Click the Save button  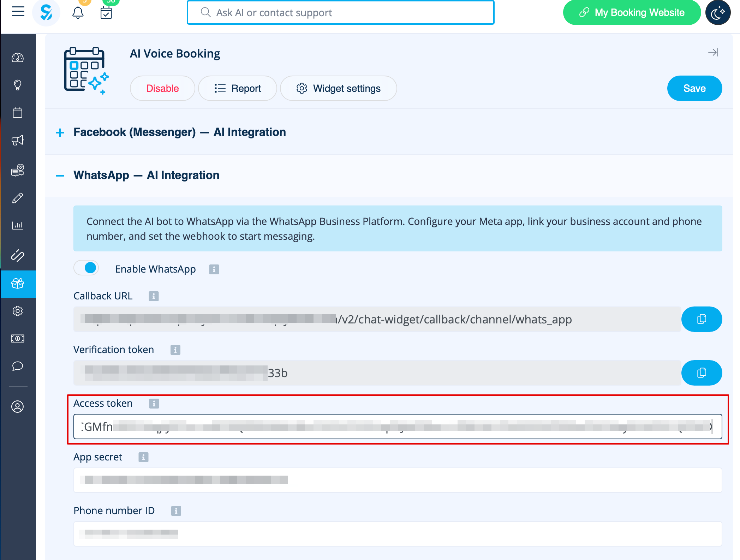click(694, 88)
